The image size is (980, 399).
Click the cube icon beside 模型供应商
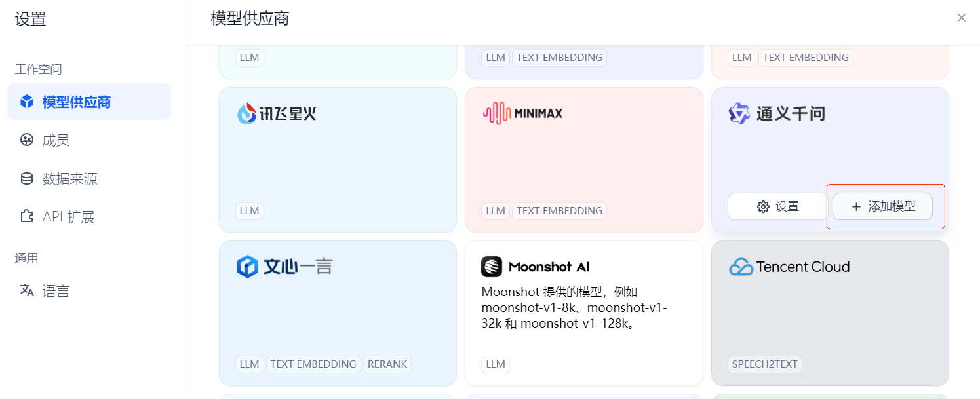tap(27, 102)
